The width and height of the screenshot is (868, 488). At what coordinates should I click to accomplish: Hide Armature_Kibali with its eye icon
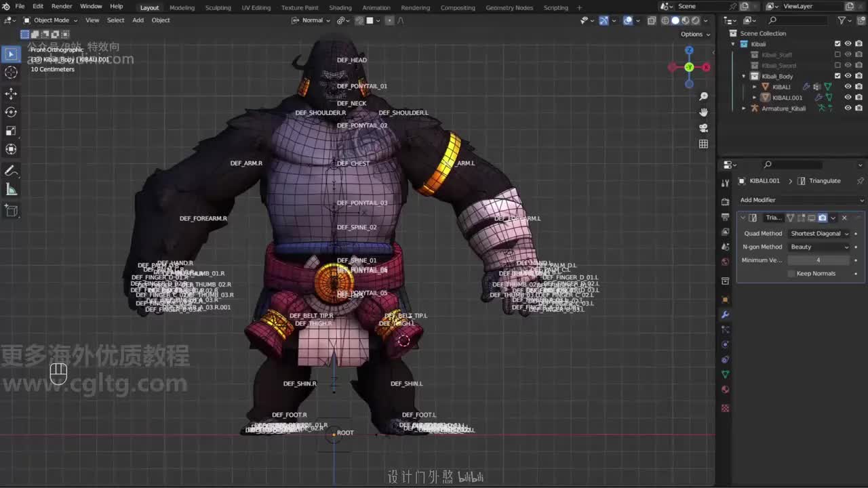(x=848, y=108)
